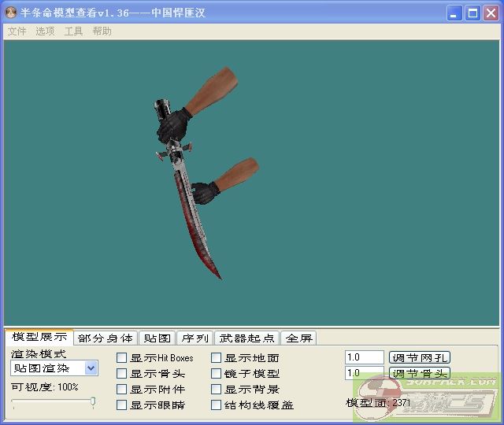Click the value field beside 调节网孔
This screenshot has height=425, width=504.
[364, 357]
